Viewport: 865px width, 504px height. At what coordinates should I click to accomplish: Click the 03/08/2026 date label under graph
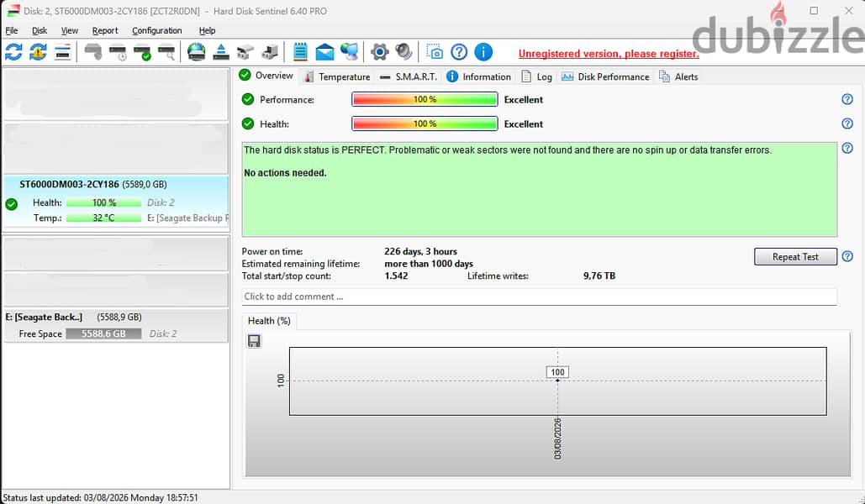557,438
